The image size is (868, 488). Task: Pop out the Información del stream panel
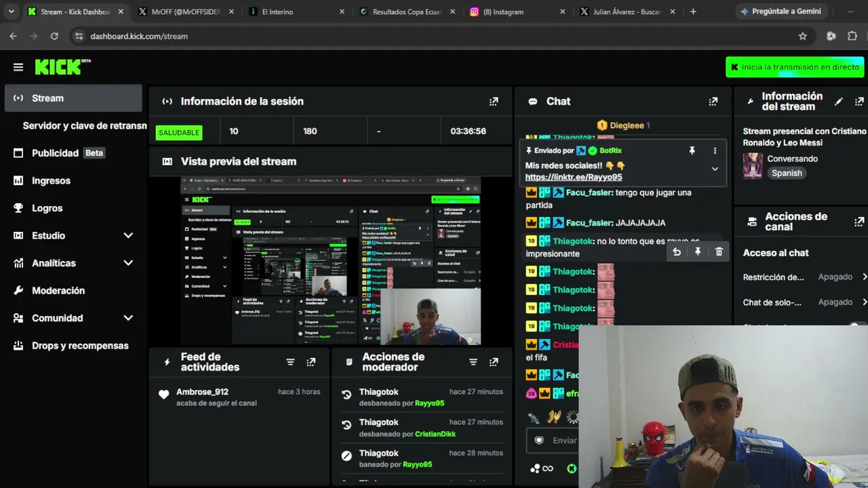[859, 102]
